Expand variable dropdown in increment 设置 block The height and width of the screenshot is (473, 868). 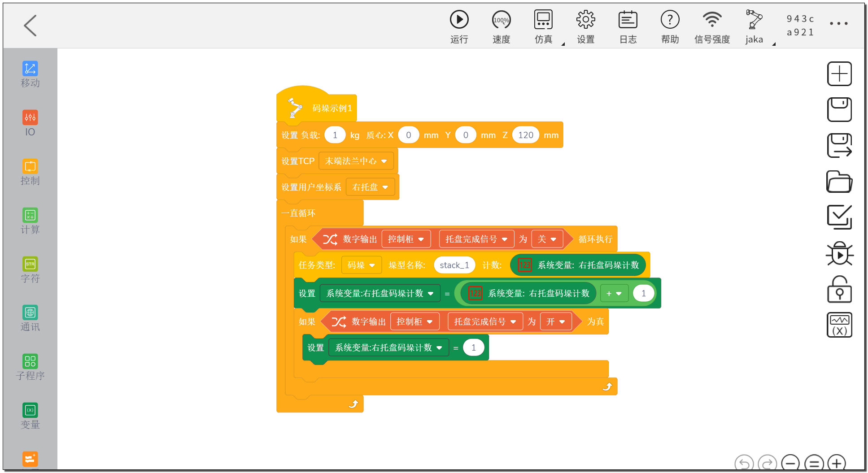click(380, 293)
